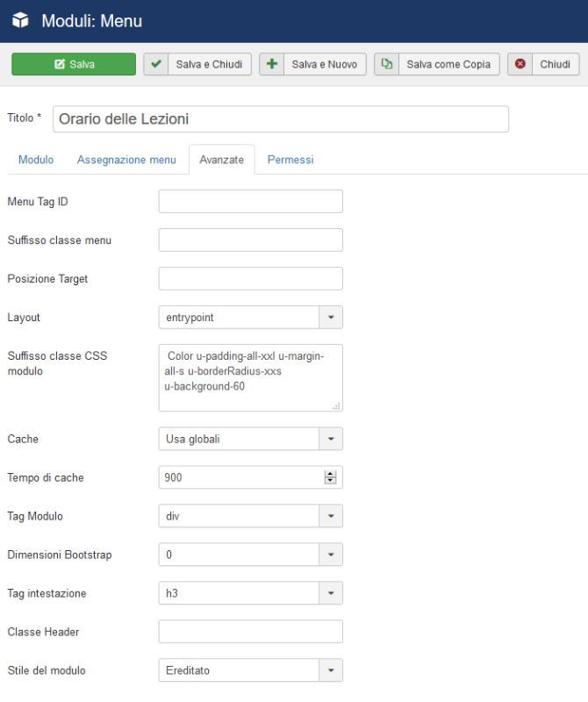Viewport: 588px width, 702px height.
Task: Switch to the Permessi tab
Action: (x=290, y=160)
